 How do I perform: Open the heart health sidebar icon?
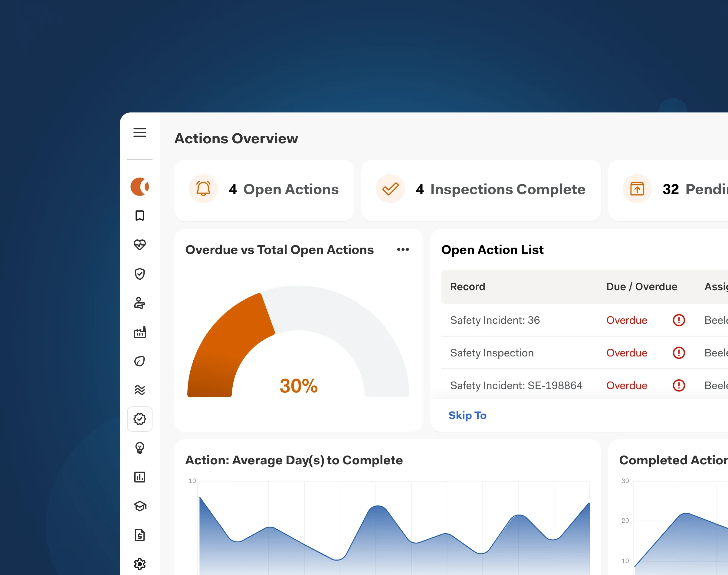coord(139,245)
